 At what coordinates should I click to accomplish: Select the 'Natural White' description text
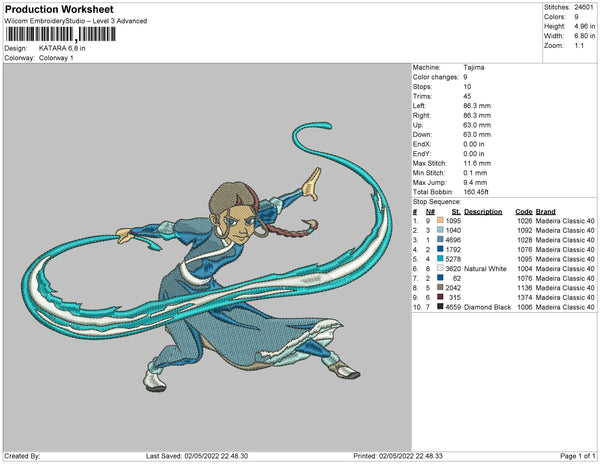click(x=485, y=269)
